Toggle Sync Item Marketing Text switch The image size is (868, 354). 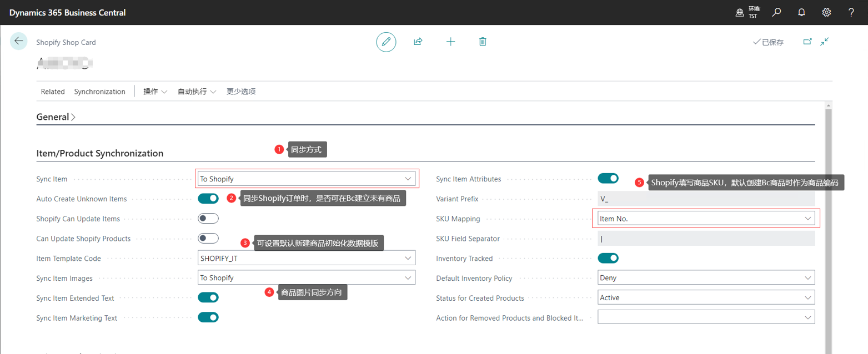pyautogui.click(x=208, y=318)
